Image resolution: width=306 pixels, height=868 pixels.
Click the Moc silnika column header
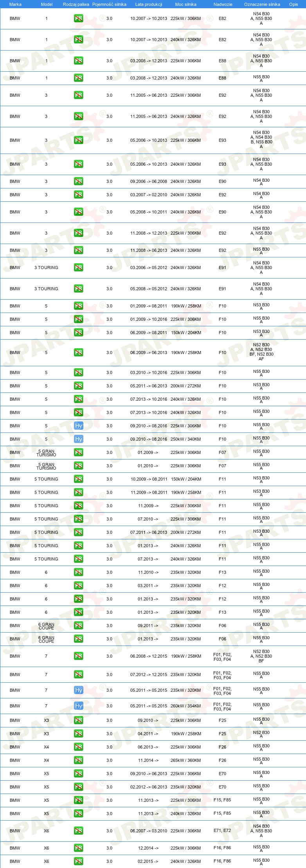[186, 4]
